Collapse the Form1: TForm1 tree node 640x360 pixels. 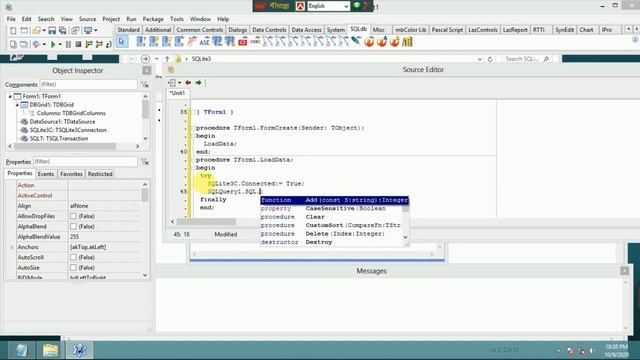click(10, 97)
